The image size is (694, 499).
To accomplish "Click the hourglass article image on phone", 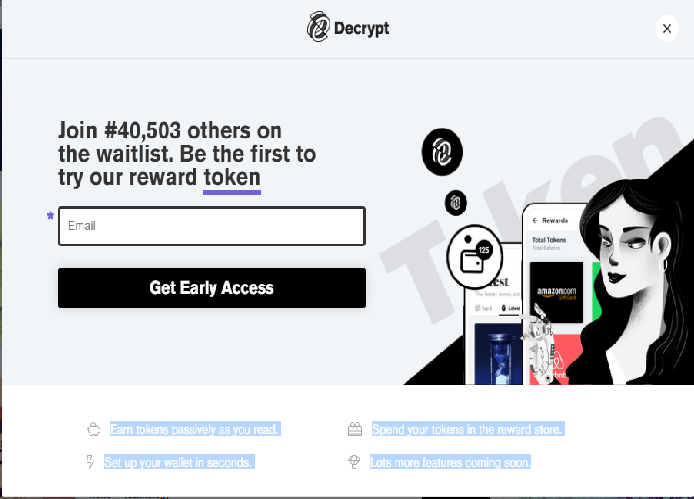I will click(498, 354).
